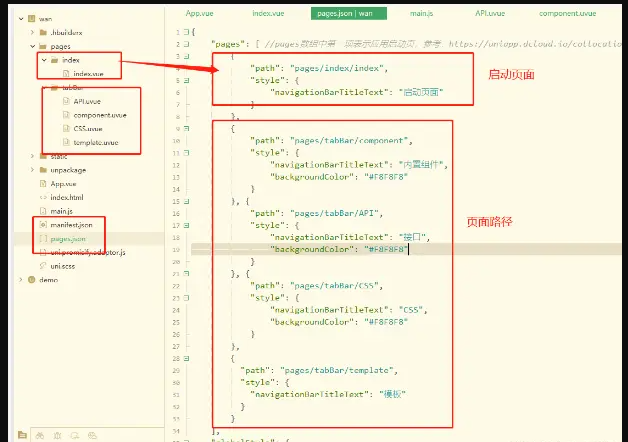Select manifest.json in the tree
628x442 pixels.
(x=71, y=225)
